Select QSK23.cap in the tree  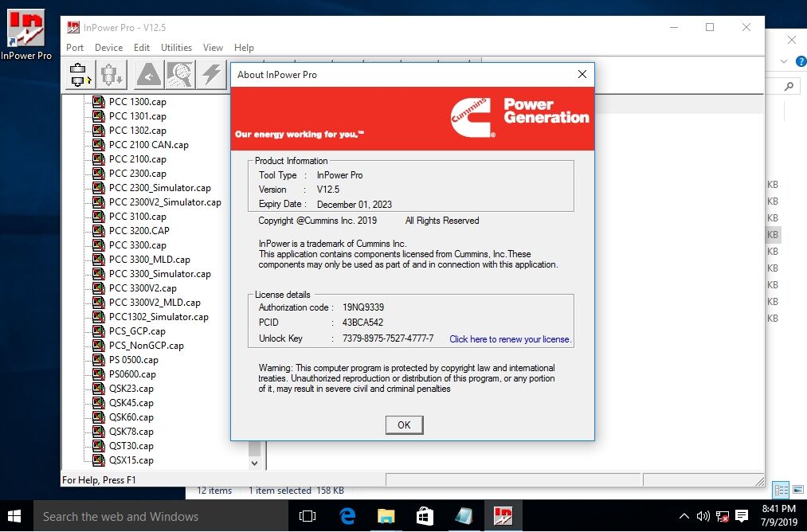[x=131, y=389]
